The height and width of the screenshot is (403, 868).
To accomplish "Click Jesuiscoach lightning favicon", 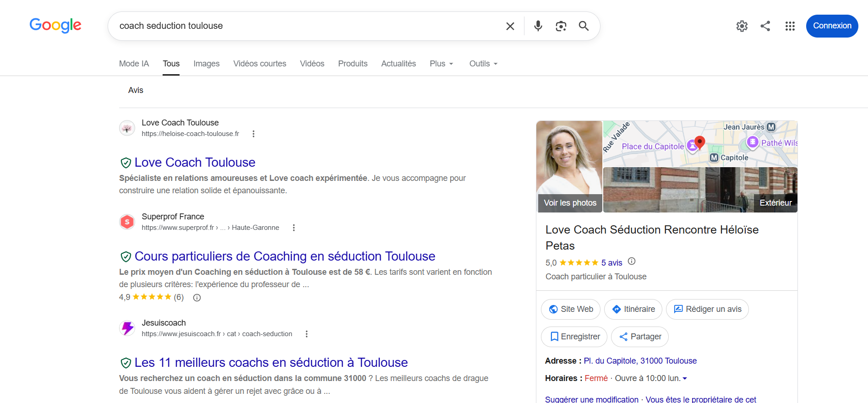I will [127, 328].
